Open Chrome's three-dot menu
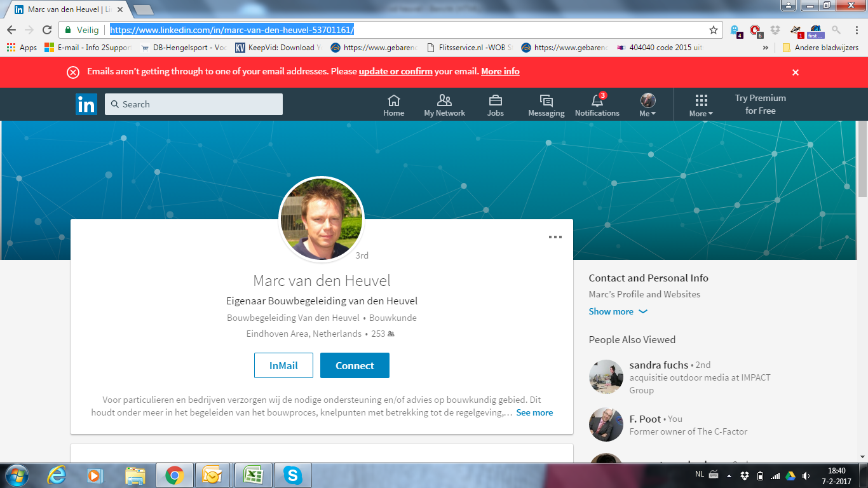The image size is (868, 488). tap(855, 30)
